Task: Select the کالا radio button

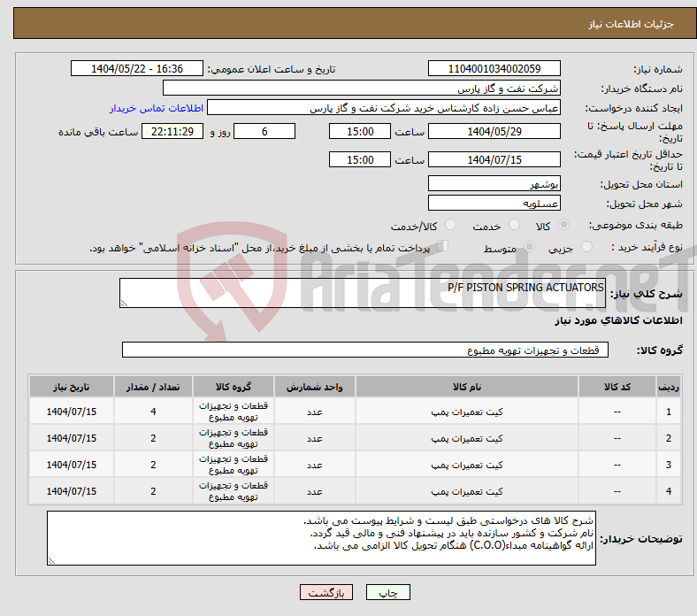Action: pyautogui.click(x=563, y=225)
